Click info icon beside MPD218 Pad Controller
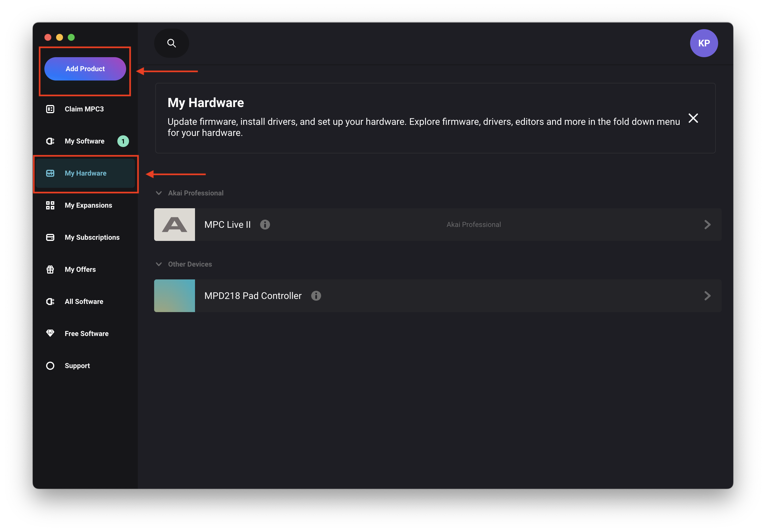 [316, 296]
